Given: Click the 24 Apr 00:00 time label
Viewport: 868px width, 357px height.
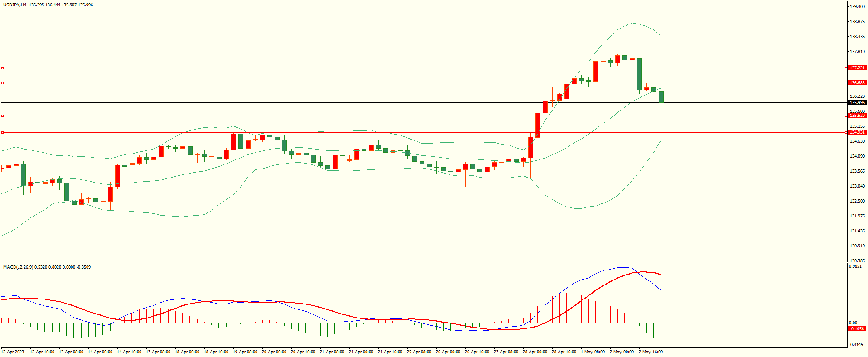Looking at the screenshot, I should (x=361, y=352).
